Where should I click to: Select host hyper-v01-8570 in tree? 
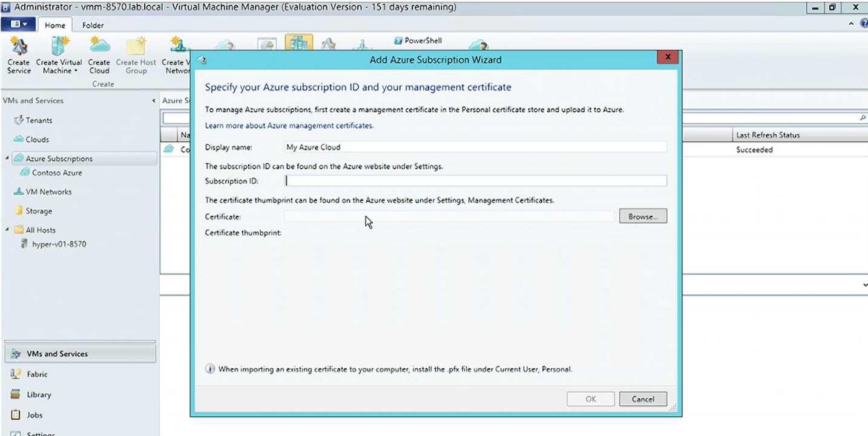(59, 244)
